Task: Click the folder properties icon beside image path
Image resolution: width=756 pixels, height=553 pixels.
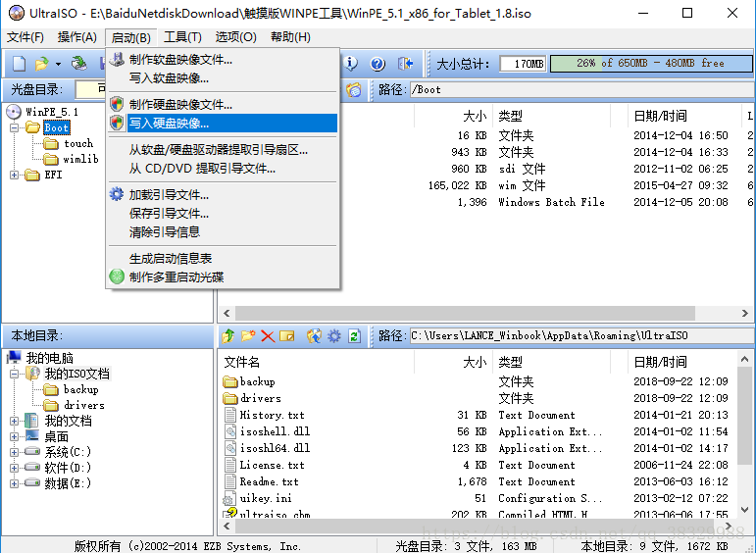Action: pos(353,89)
